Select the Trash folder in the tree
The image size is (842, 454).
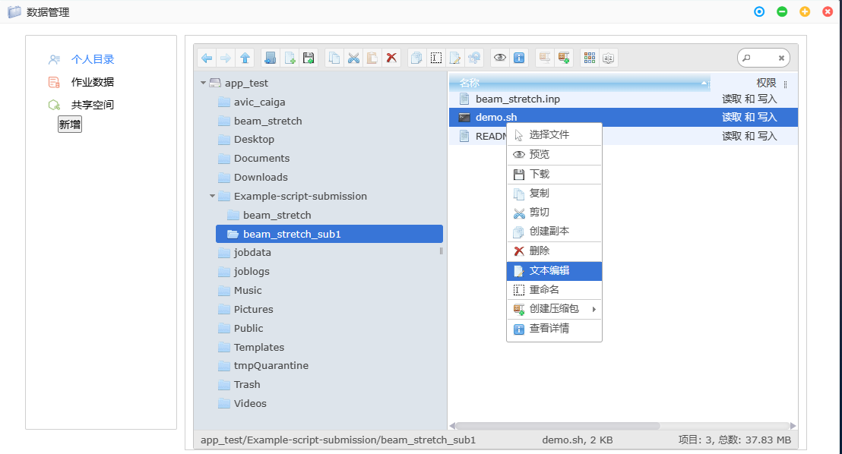pyautogui.click(x=247, y=385)
